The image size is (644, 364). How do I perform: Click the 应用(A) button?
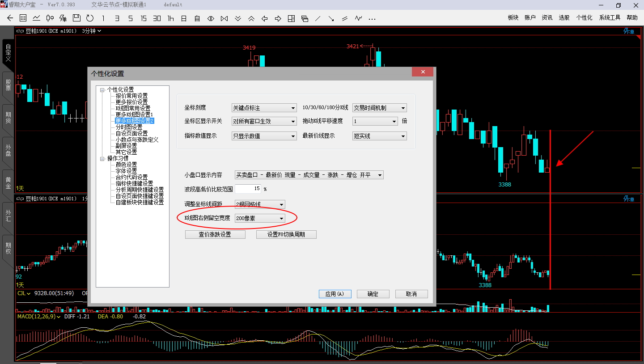coord(335,294)
